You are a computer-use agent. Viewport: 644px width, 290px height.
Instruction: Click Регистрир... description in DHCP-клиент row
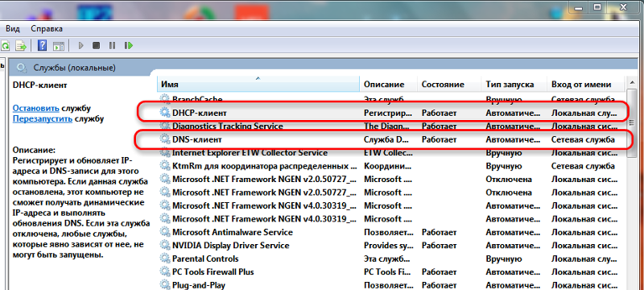coord(388,113)
